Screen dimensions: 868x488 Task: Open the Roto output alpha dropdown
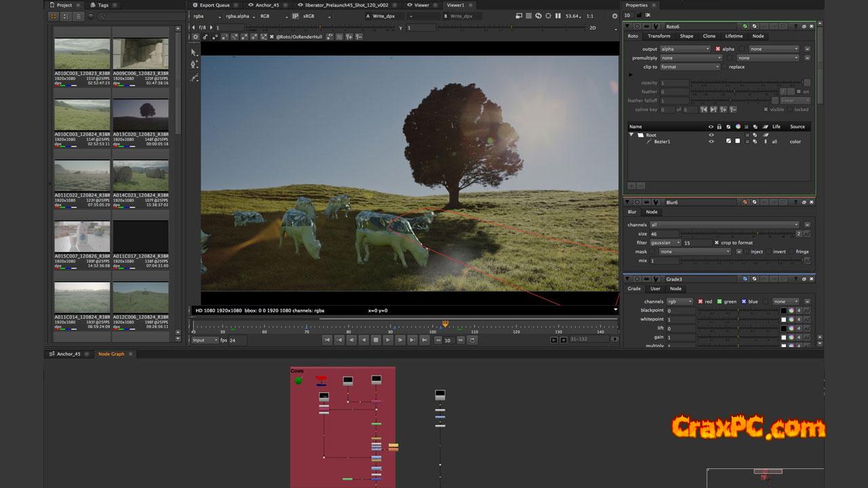click(x=685, y=49)
